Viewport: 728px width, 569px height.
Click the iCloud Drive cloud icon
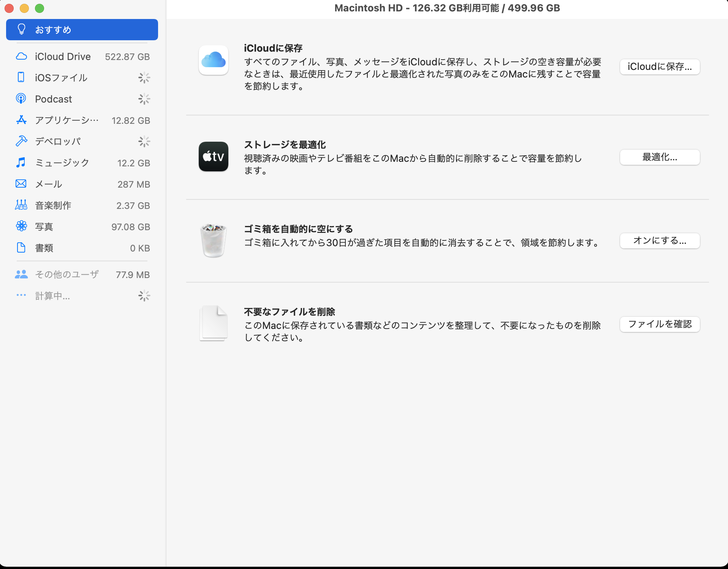click(21, 57)
